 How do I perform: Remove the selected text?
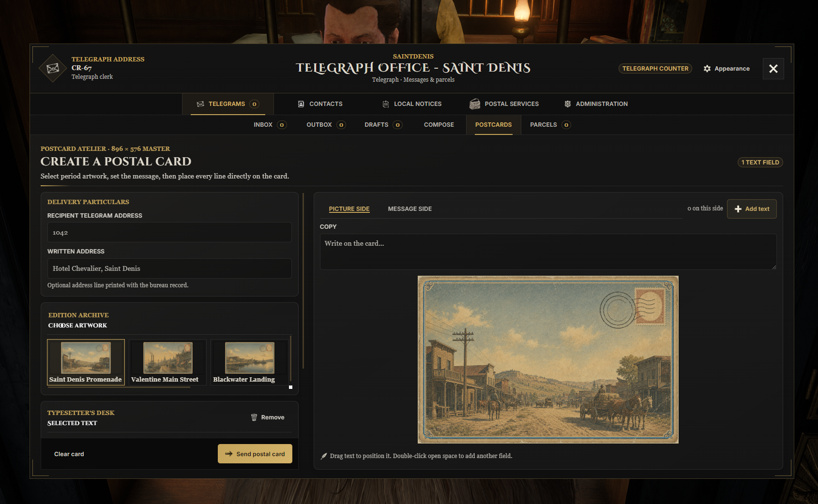click(268, 417)
